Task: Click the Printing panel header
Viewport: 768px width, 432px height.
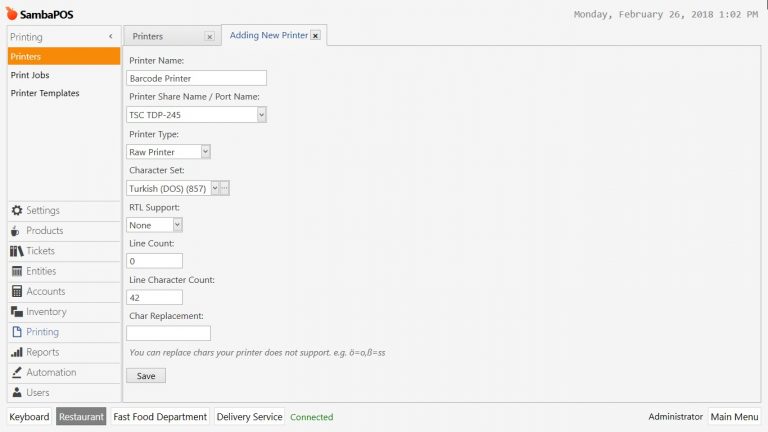Action: [64, 37]
